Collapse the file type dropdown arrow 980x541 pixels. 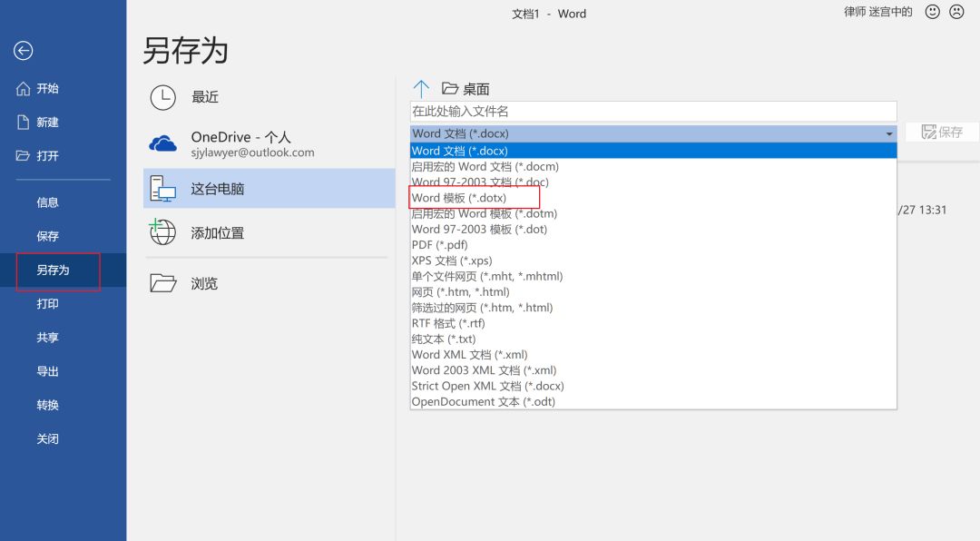point(888,133)
